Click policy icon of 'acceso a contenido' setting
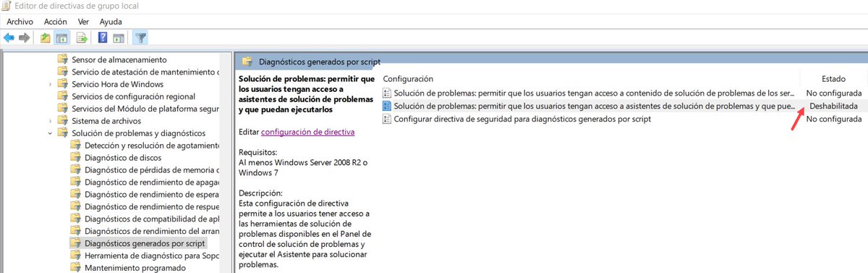868x273 pixels. pyautogui.click(x=387, y=93)
